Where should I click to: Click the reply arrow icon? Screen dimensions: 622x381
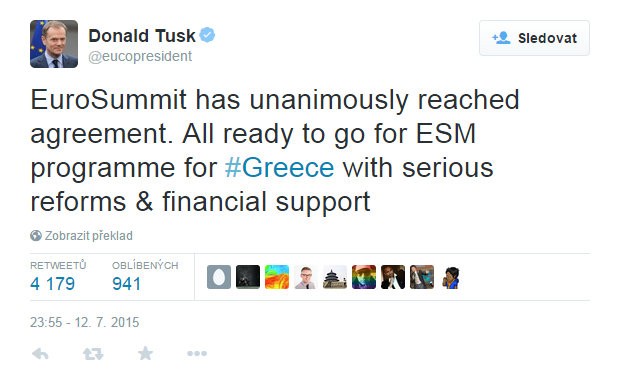pyautogui.click(x=40, y=353)
